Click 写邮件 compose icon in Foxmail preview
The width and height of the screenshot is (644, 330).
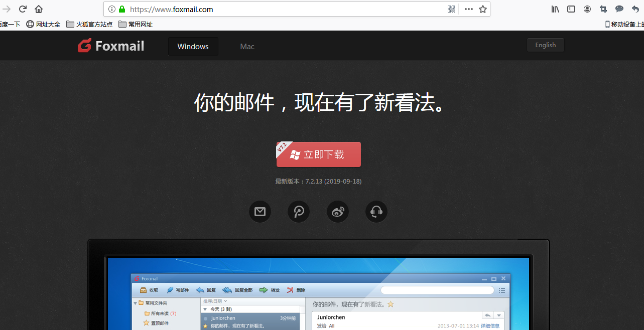click(178, 290)
